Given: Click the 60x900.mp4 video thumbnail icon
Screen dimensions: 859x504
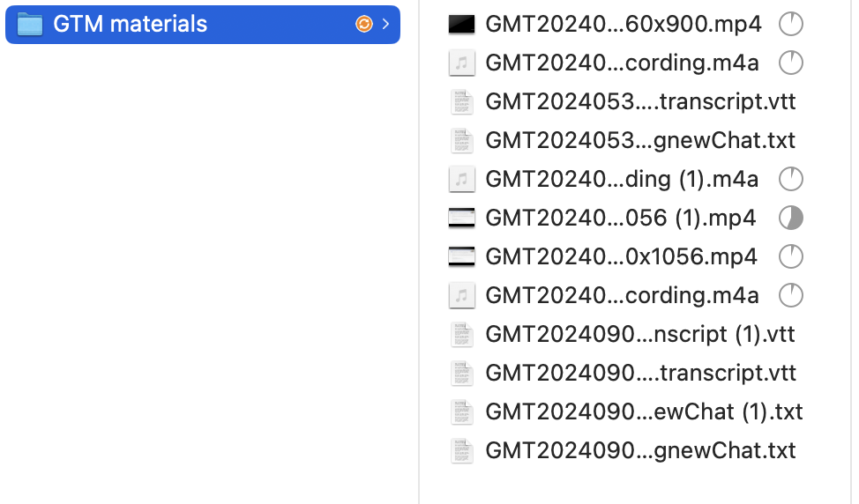Looking at the screenshot, I should (x=461, y=25).
